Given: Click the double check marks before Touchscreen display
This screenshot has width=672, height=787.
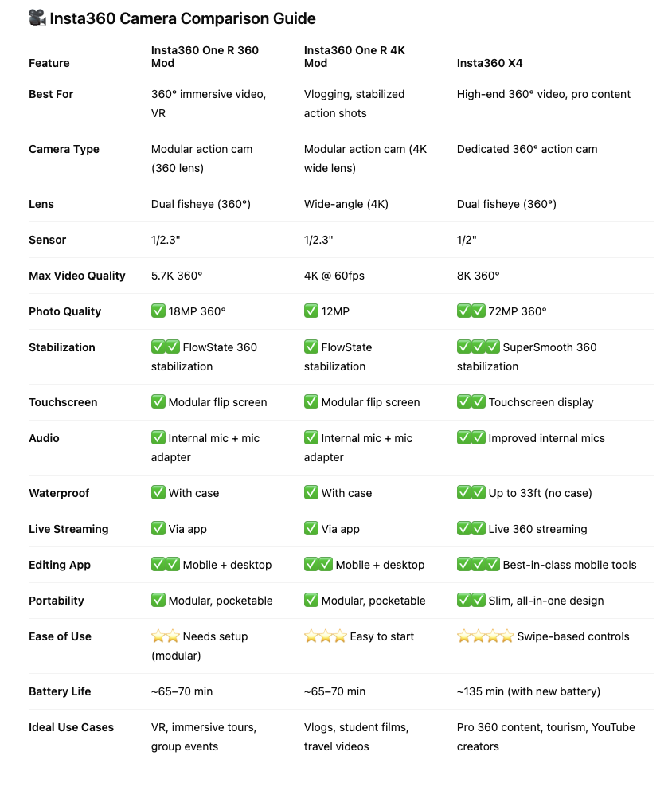Looking at the screenshot, I should tap(471, 402).
